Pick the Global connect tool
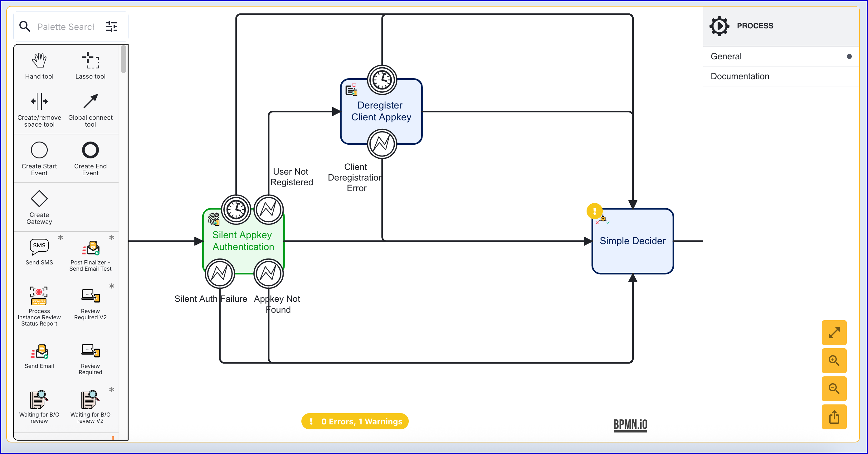This screenshot has height=454, width=868. point(90,101)
